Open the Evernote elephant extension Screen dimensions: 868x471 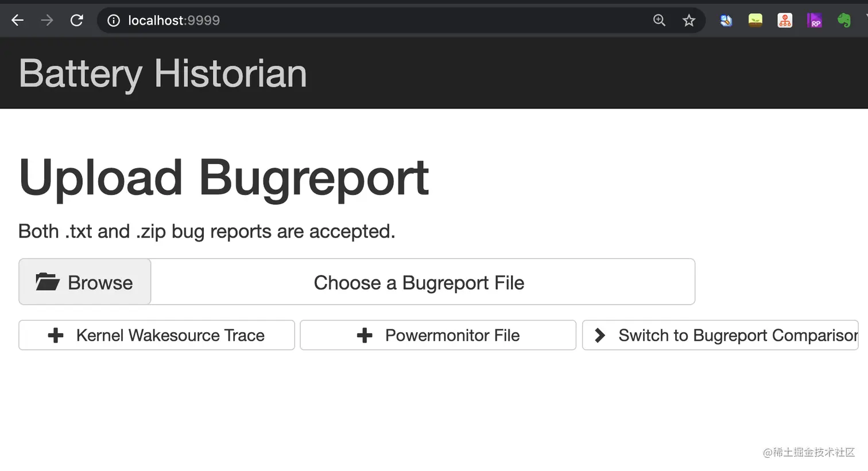(x=844, y=21)
